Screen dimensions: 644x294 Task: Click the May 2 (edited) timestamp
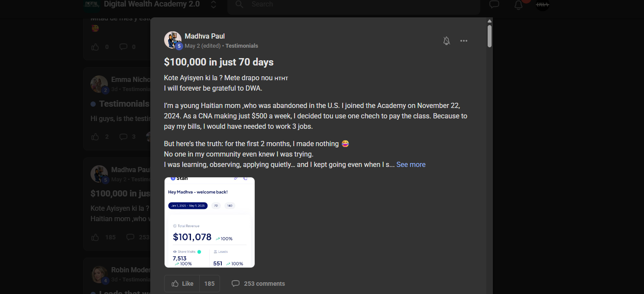[x=203, y=46]
